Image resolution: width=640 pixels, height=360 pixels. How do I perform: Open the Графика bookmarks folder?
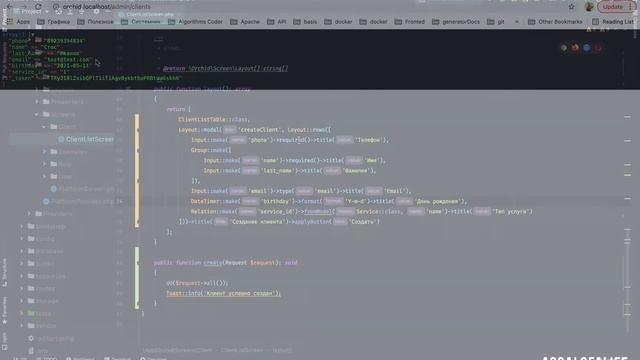click(x=54, y=22)
